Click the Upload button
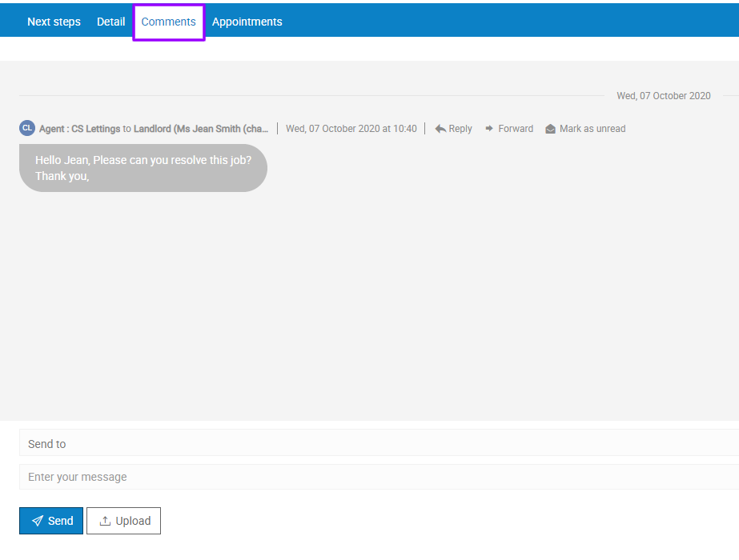This screenshot has height=560, width=739. [123, 520]
